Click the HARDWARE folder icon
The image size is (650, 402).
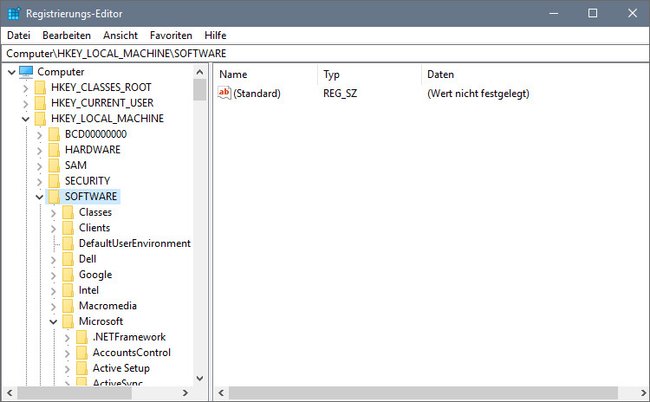click(54, 150)
